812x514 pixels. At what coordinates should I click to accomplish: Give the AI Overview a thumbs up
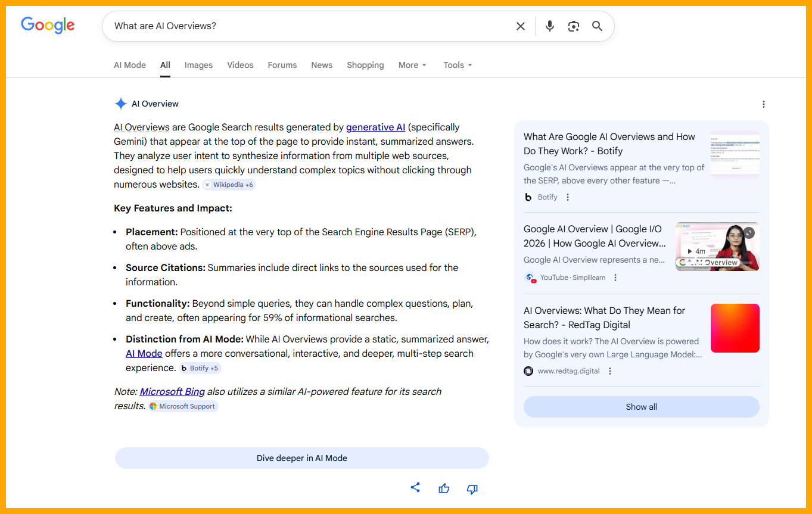point(444,489)
